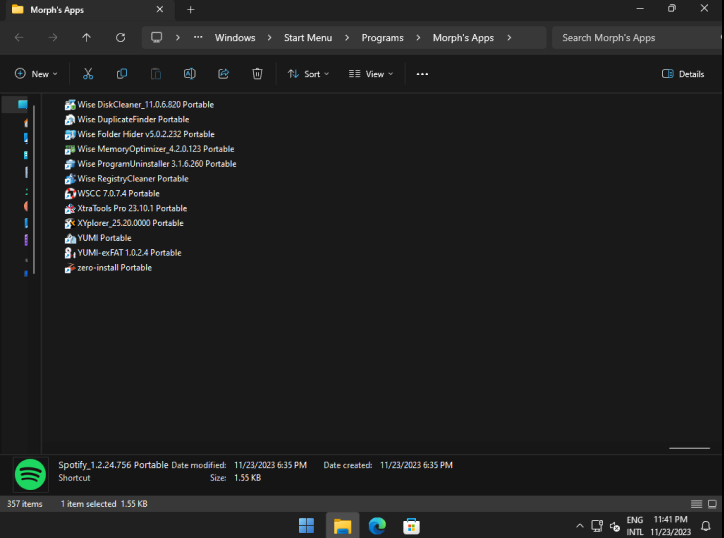Click the network tray icon

(597, 526)
